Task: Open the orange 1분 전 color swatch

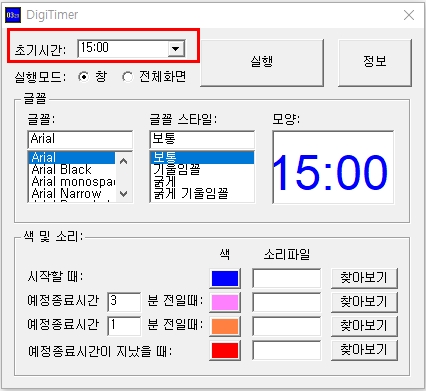Action: [x=225, y=326]
